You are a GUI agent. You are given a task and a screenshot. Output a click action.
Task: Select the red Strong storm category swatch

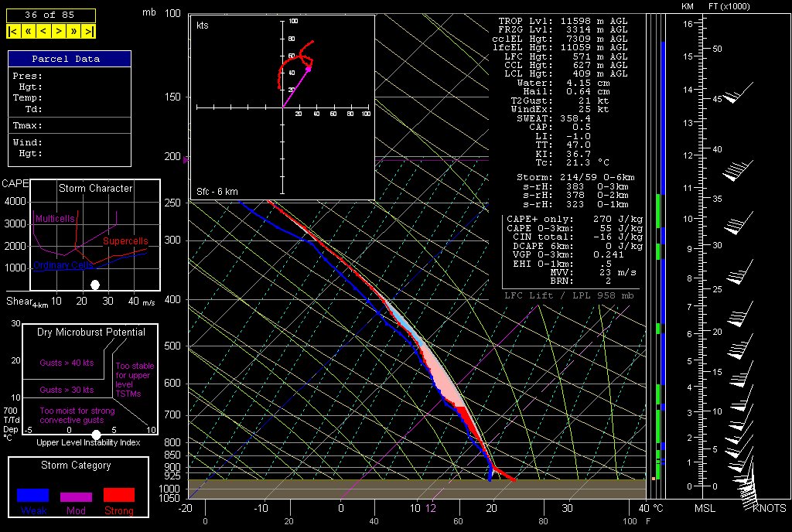pos(118,495)
